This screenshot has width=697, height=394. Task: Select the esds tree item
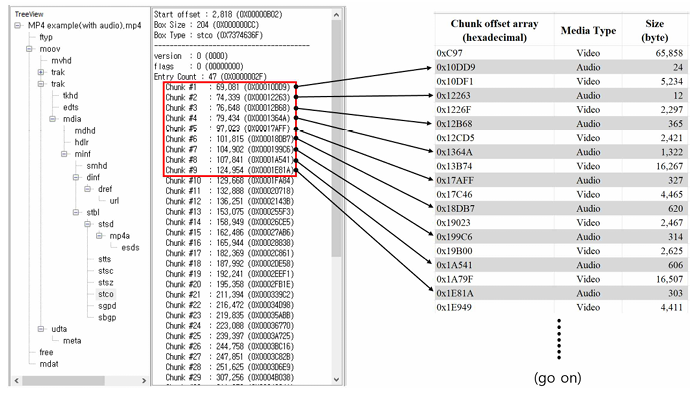coord(130,248)
